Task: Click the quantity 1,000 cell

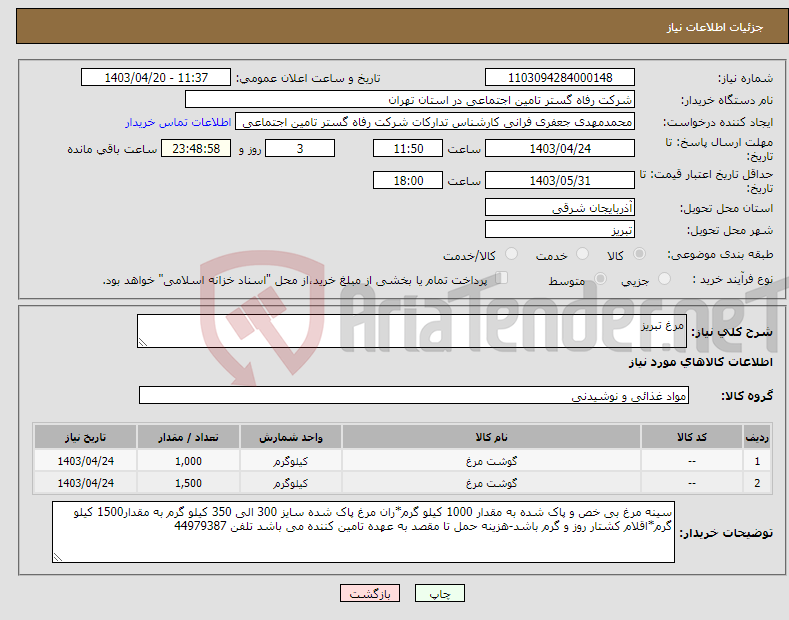Action: [188, 461]
